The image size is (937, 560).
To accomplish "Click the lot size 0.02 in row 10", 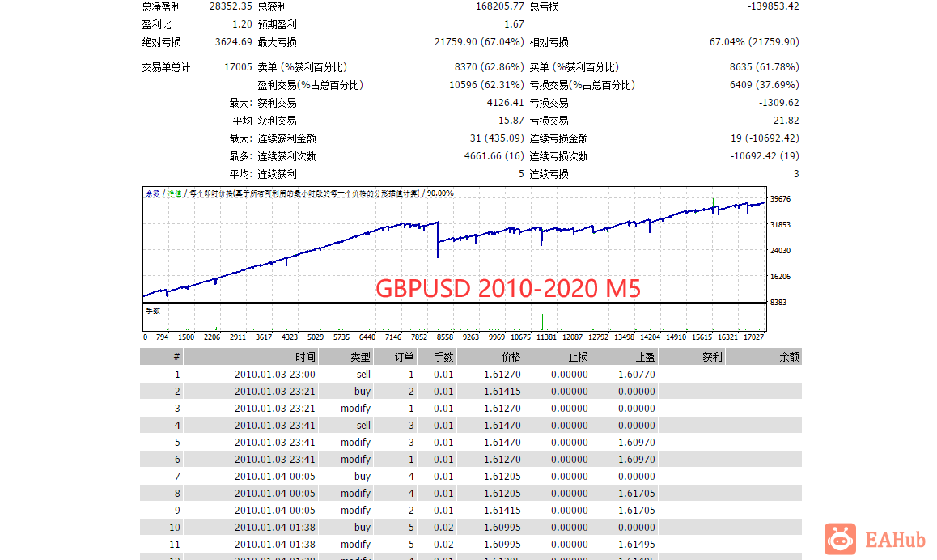I will (443, 528).
